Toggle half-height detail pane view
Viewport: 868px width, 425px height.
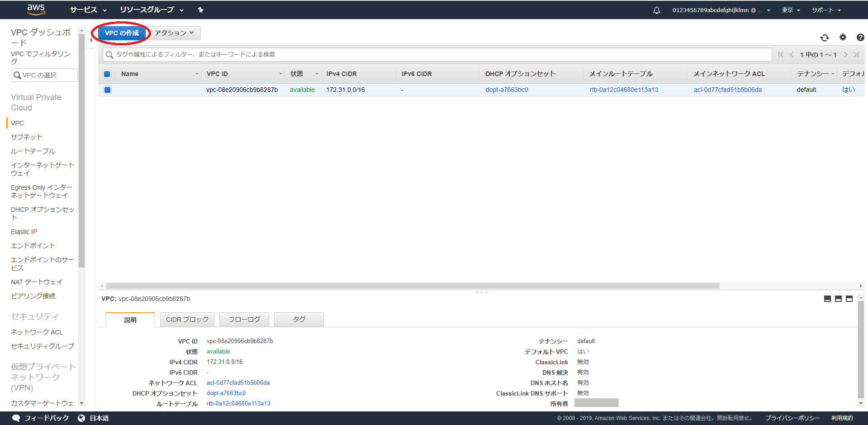pos(838,299)
